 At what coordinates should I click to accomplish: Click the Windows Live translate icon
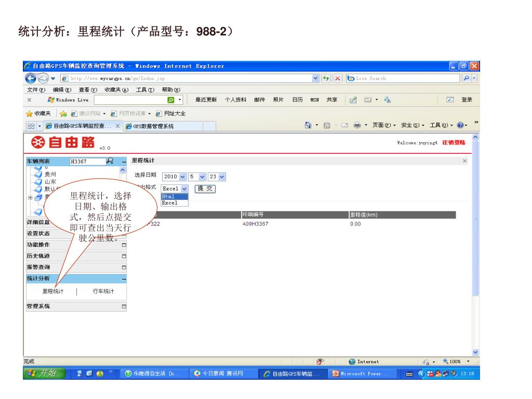point(387,100)
